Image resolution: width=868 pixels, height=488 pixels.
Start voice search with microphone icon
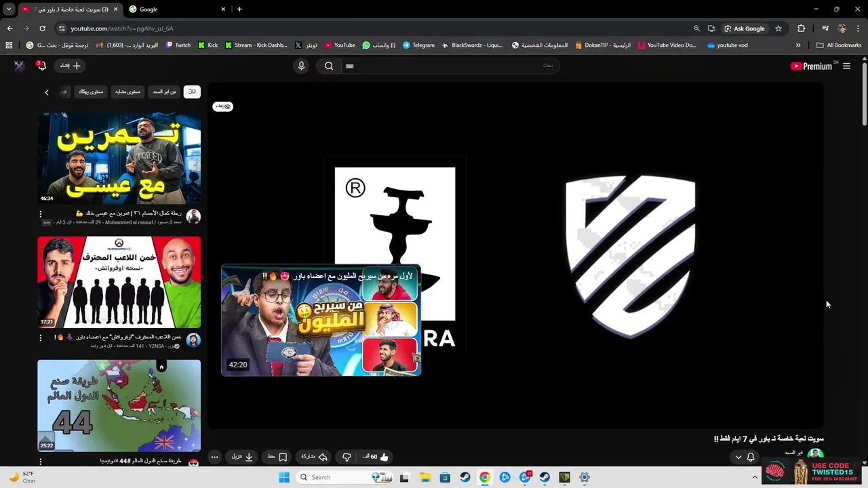[302, 66]
